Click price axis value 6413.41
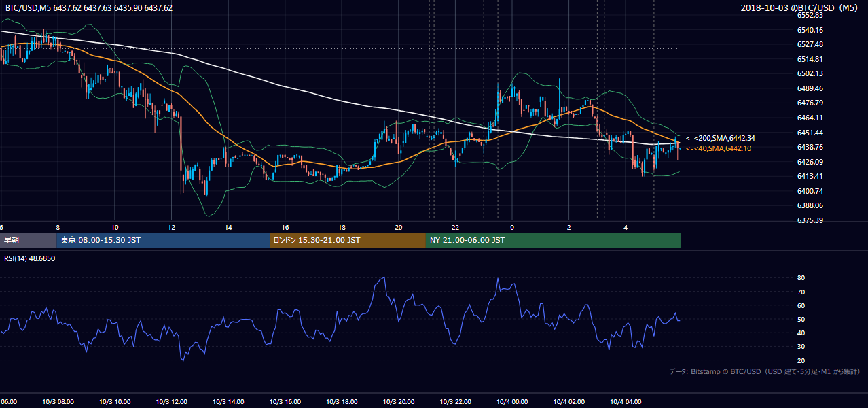The image size is (868, 408). [810, 176]
